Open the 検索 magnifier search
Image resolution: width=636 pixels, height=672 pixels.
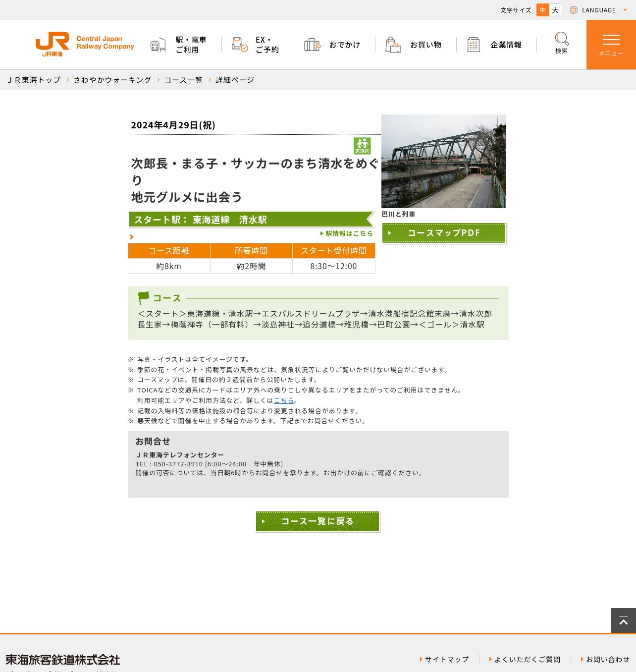[562, 43]
